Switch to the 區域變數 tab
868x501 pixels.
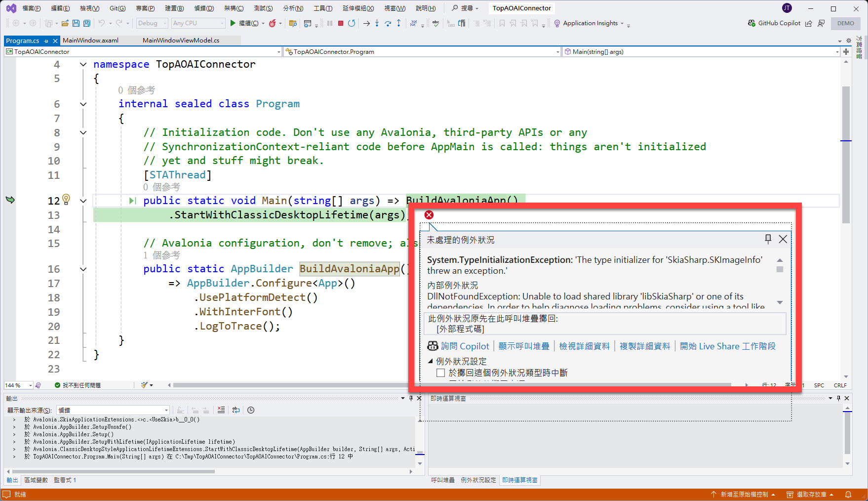click(x=36, y=480)
